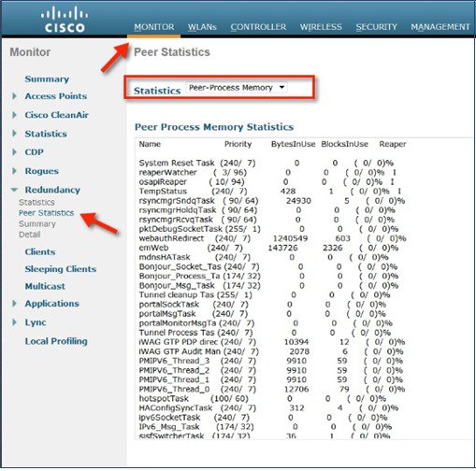Expand the Cisco CleanAir arrow
This screenshot has height=471, width=476.
click(x=14, y=115)
